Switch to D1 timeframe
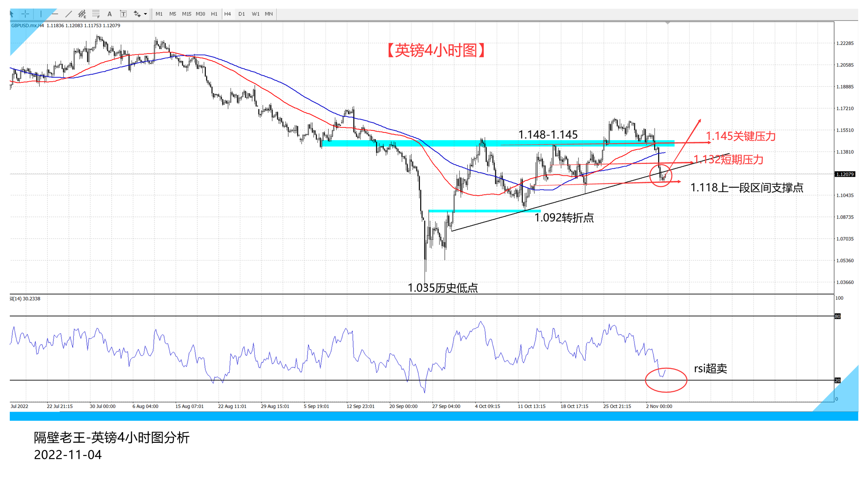868x484 pixels. [242, 14]
